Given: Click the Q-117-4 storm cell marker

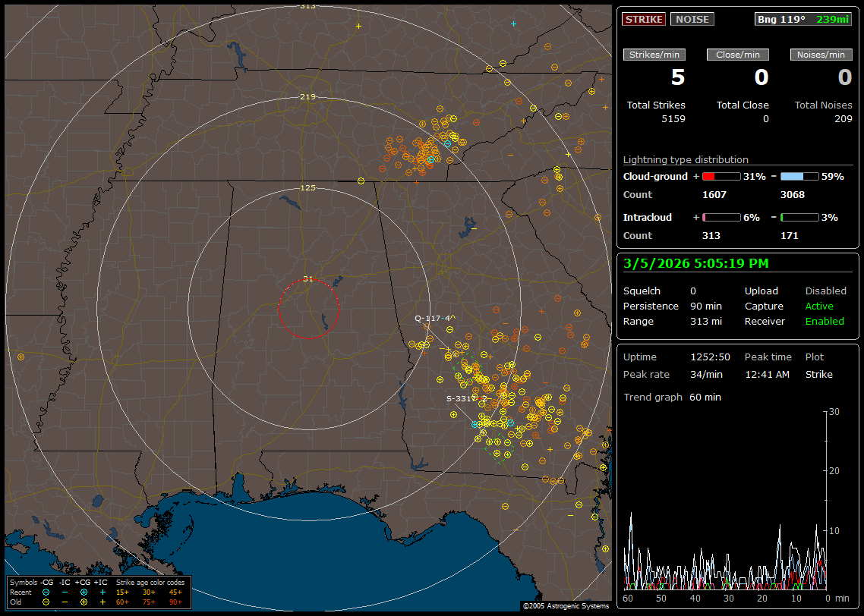Looking at the screenshot, I should [432, 318].
